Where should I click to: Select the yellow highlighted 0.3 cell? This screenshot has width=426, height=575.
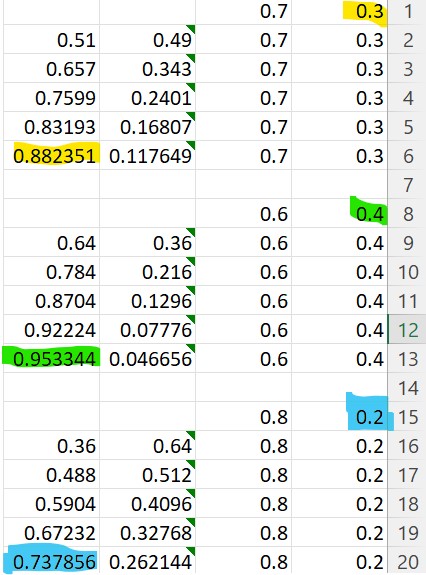click(339, 11)
